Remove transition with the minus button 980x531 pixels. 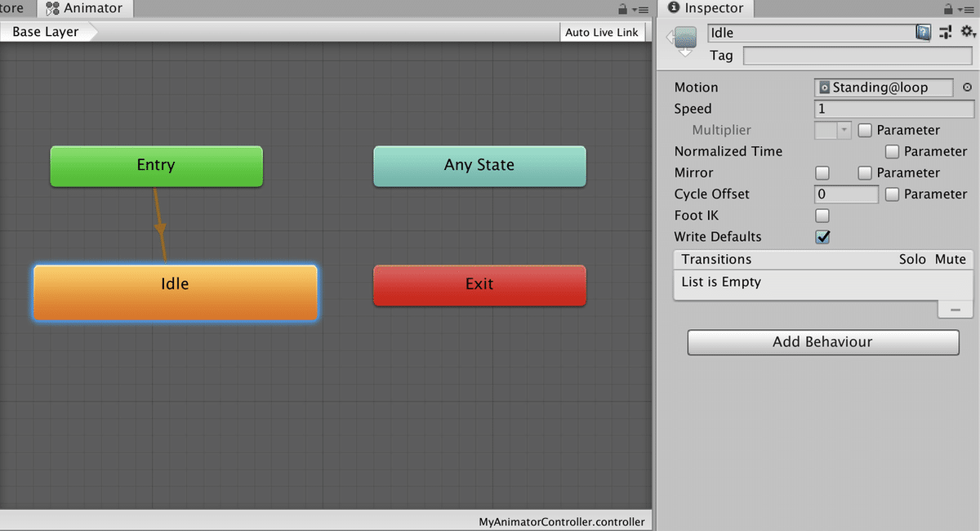[x=955, y=310]
